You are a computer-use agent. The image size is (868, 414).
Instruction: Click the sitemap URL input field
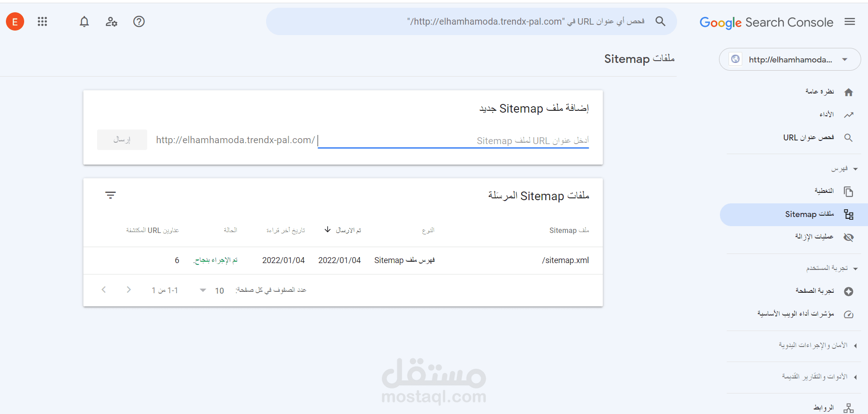453,140
